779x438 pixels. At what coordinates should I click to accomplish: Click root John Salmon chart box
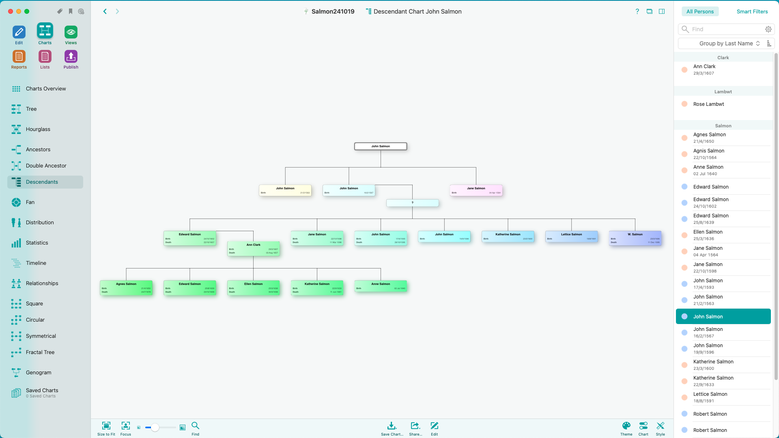(381, 146)
